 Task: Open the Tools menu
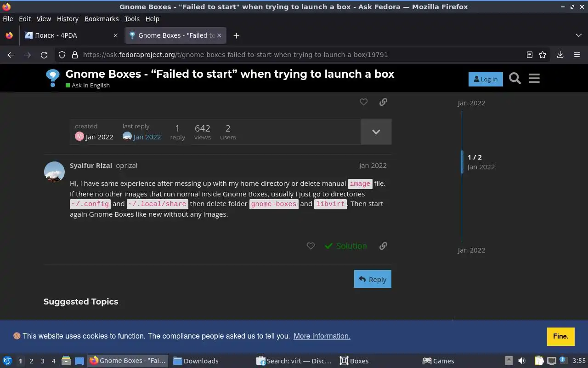(132, 19)
